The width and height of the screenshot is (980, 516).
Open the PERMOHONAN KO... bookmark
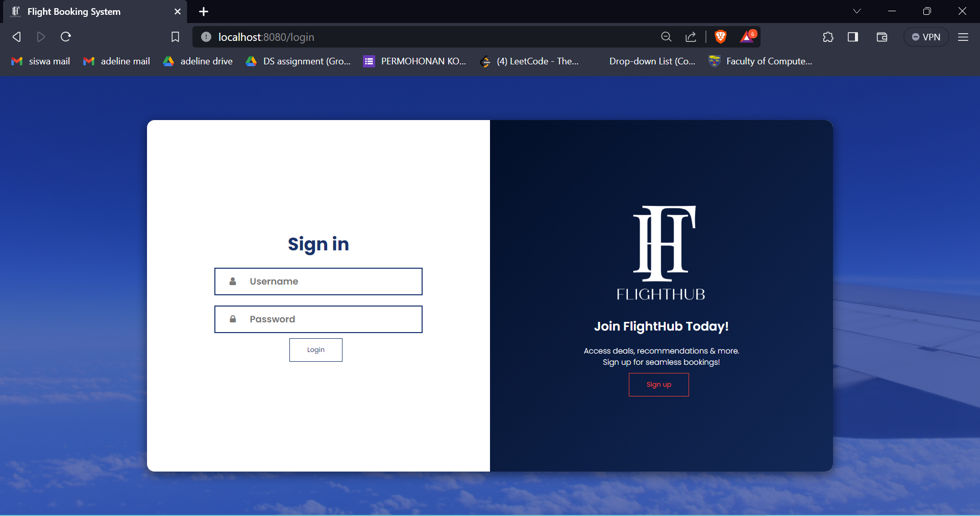point(415,61)
